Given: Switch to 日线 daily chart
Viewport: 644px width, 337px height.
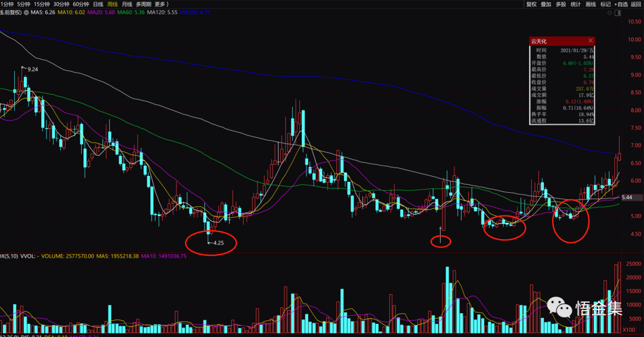Looking at the screenshot, I should [x=98, y=4].
